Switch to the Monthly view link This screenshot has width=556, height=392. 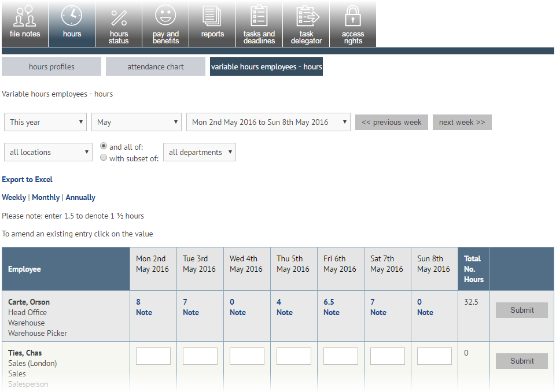tap(46, 197)
